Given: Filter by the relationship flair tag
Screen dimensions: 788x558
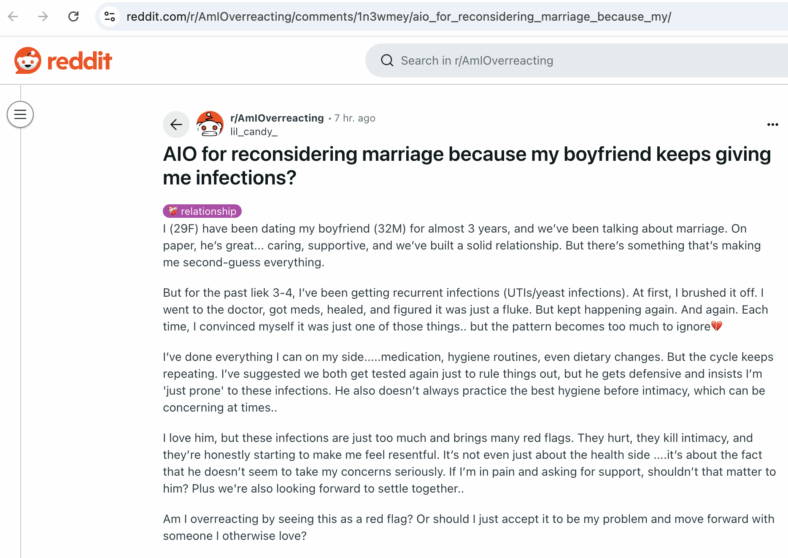Looking at the screenshot, I should (x=202, y=211).
